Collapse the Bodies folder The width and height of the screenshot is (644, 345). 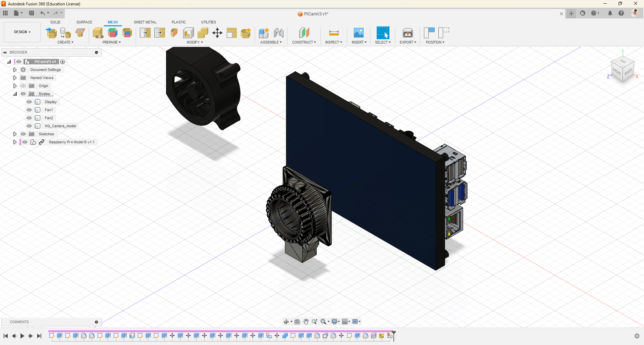(x=15, y=94)
